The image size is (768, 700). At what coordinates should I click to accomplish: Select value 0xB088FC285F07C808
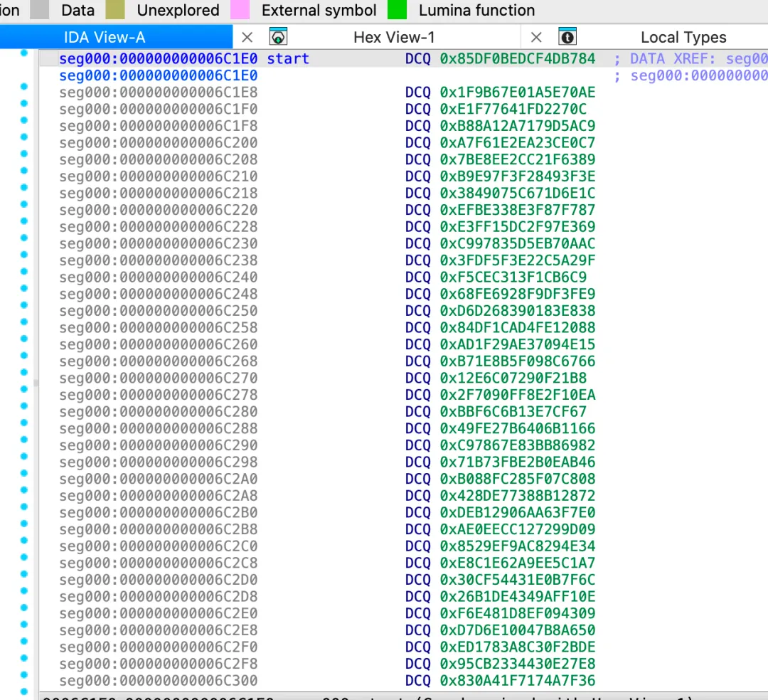[x=517, y=479]
